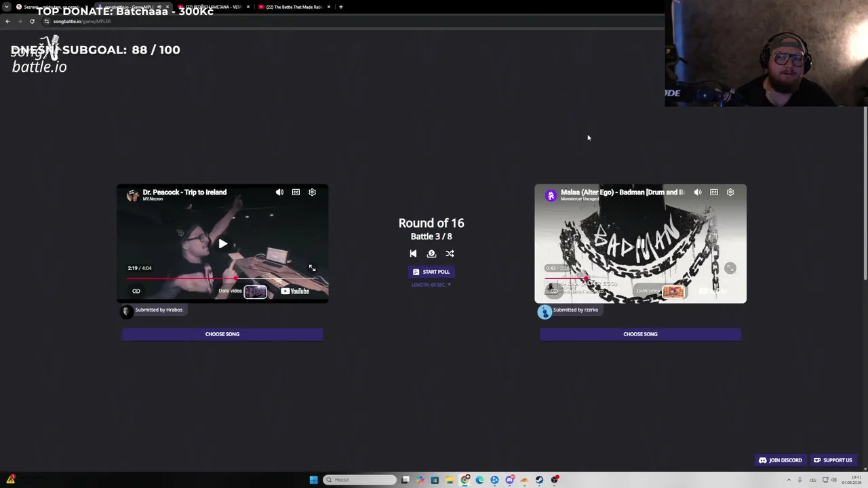Go back in browser history
Viewport: 868px width, 488px height.
(x=7, y=21)
